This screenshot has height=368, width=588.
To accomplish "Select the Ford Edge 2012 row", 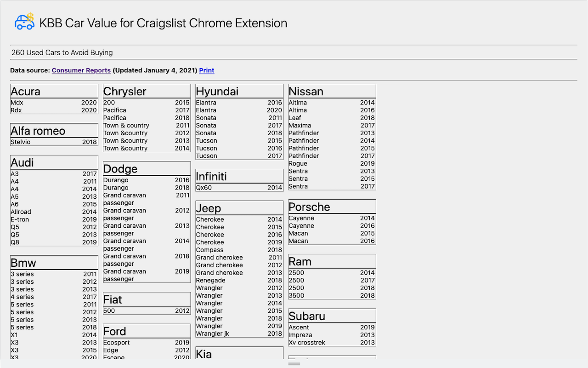I will click(x=147, y=351).
